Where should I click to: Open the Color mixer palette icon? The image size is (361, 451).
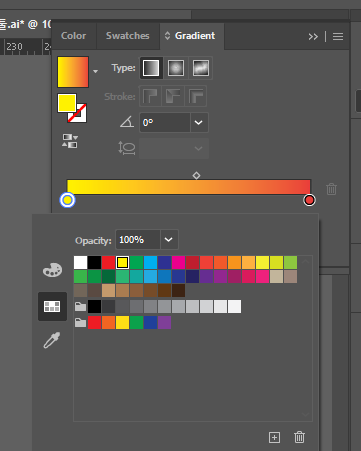click(52, 270)
